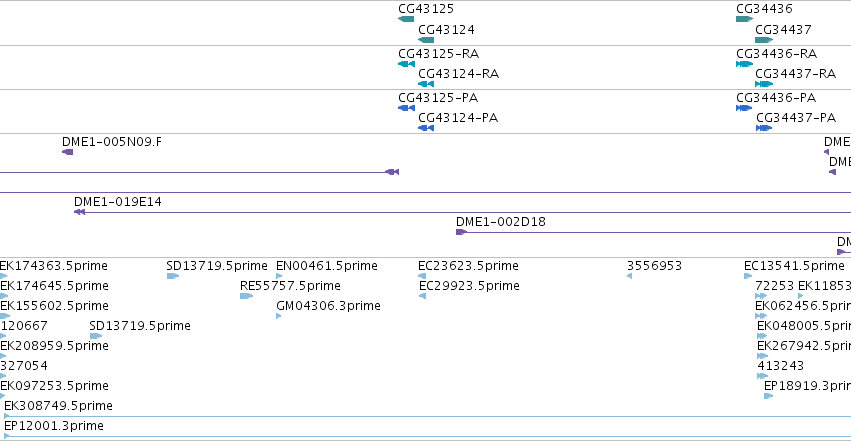Select the CG43124 gene arrow glyph
The height and width of the screenshot is (441, 851).
[426, 40]
